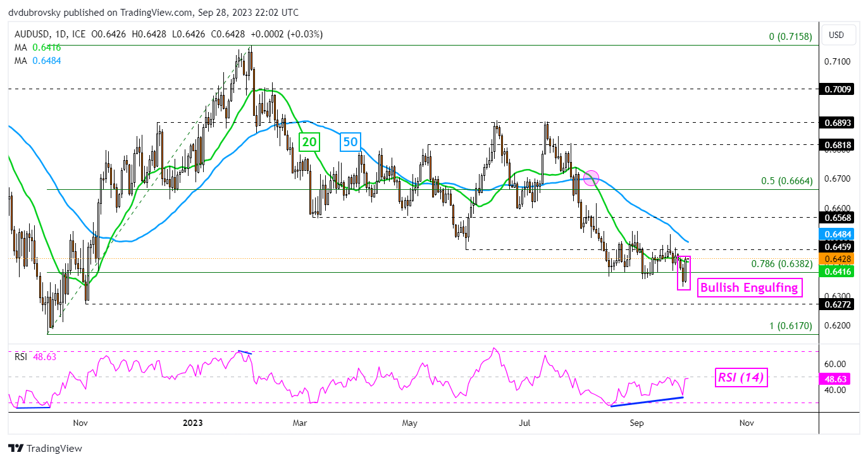The width and height of the screenshot is (868, 462).
Task: Click the 0.6200 price axis value
Action: click(838, 325)
